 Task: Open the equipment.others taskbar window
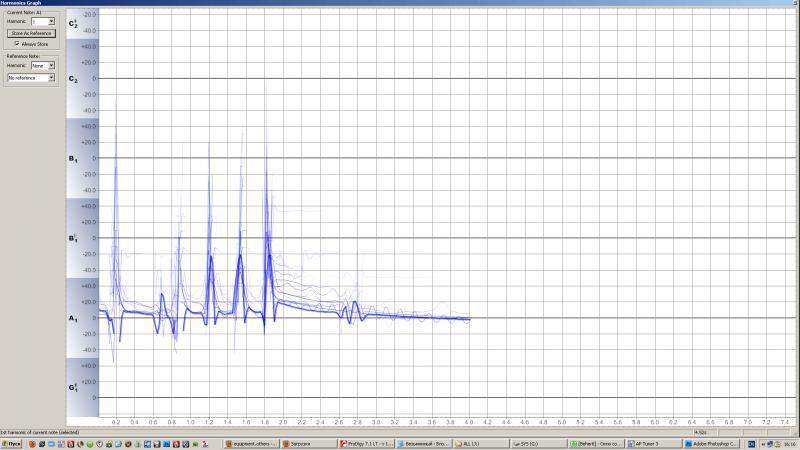tap(250, 443)
